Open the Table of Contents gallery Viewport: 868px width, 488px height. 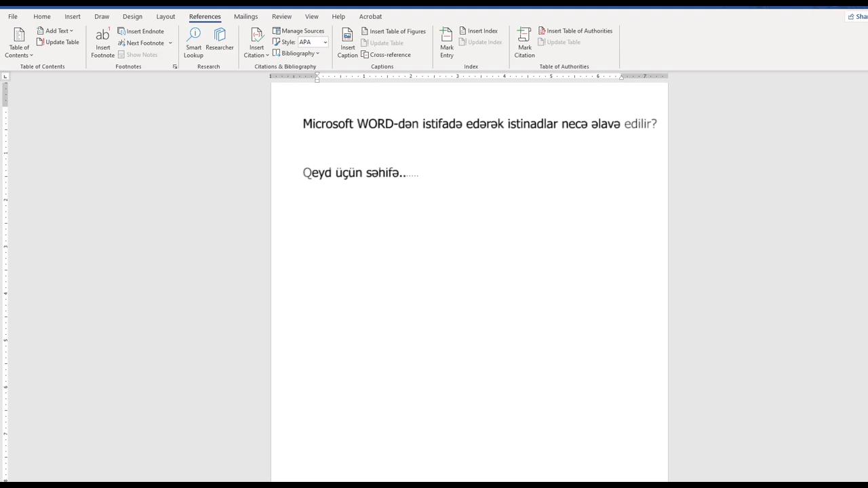[x=19, y=43]
